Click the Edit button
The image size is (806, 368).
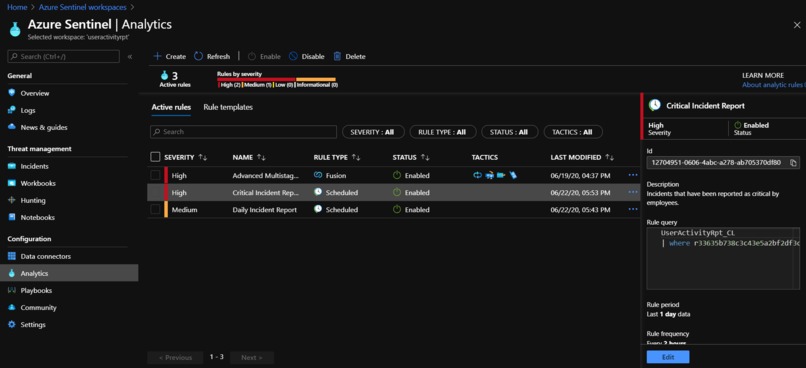(668, 357)
